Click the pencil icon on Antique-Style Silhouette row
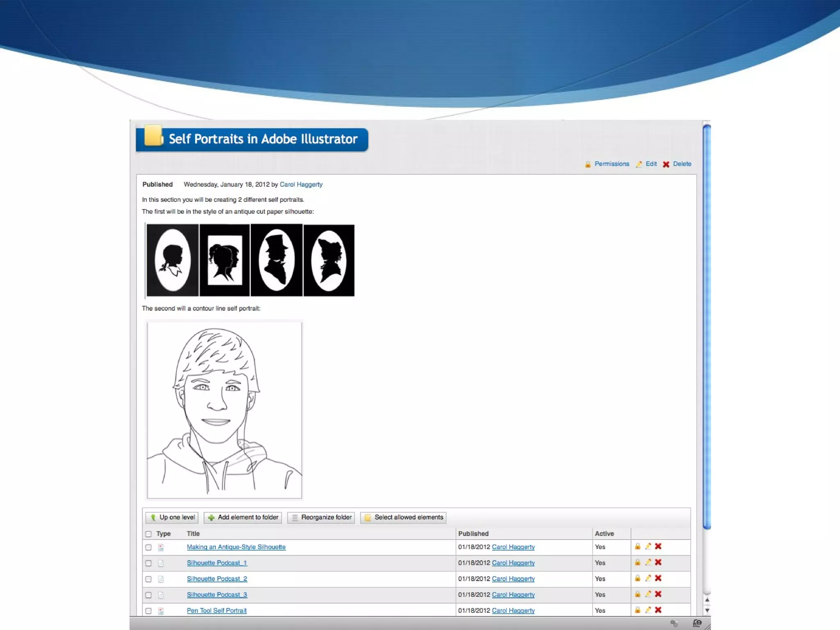Image resolution: width=840 pixels, height=630 pixels. coord(648,546)
